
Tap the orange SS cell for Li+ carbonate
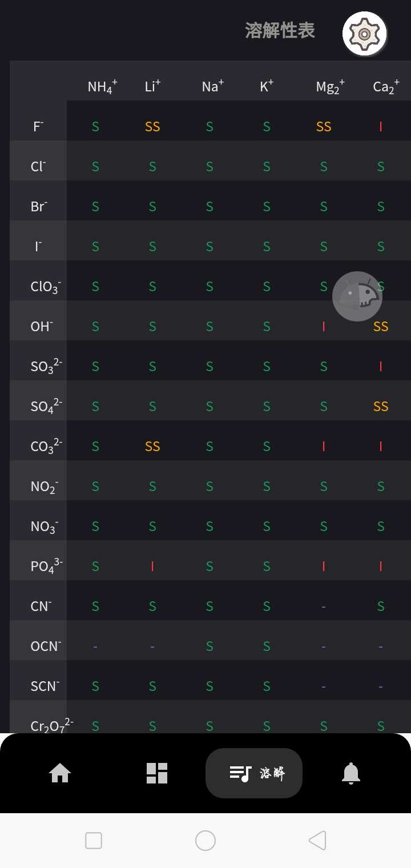(x=152, y=447)
